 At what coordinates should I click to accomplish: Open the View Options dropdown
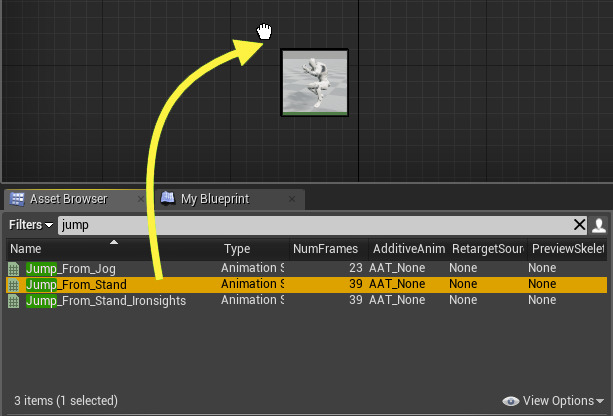coord(563,401)
